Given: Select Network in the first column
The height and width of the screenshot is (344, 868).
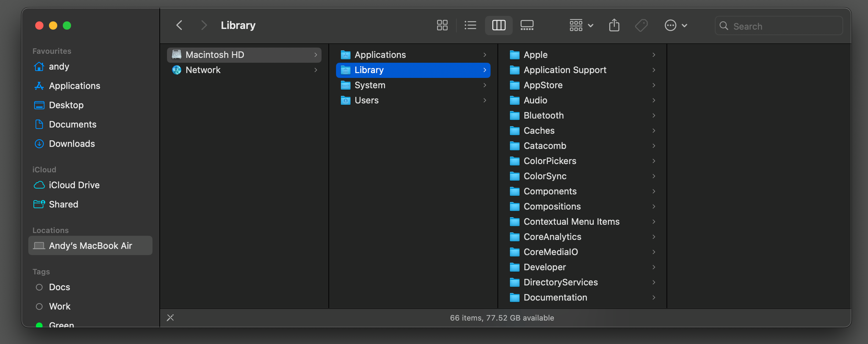Looking at the screenshot, I should 244,70.
